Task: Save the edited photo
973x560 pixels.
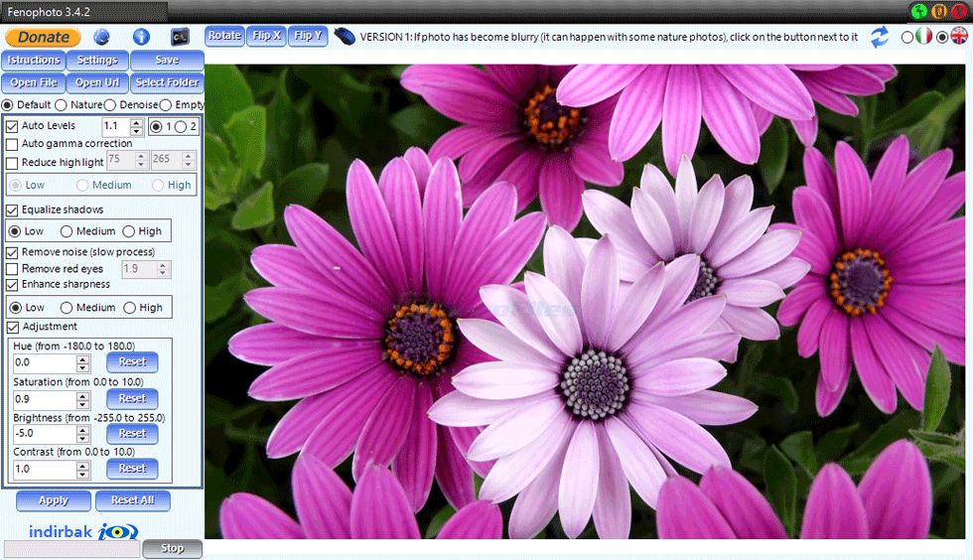Action: (167, 61)
